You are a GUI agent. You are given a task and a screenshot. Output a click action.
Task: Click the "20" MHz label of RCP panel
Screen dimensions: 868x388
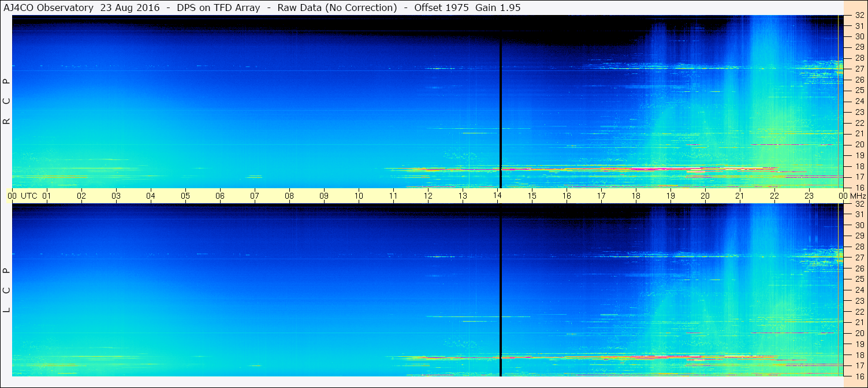click(x=859, y=144)
